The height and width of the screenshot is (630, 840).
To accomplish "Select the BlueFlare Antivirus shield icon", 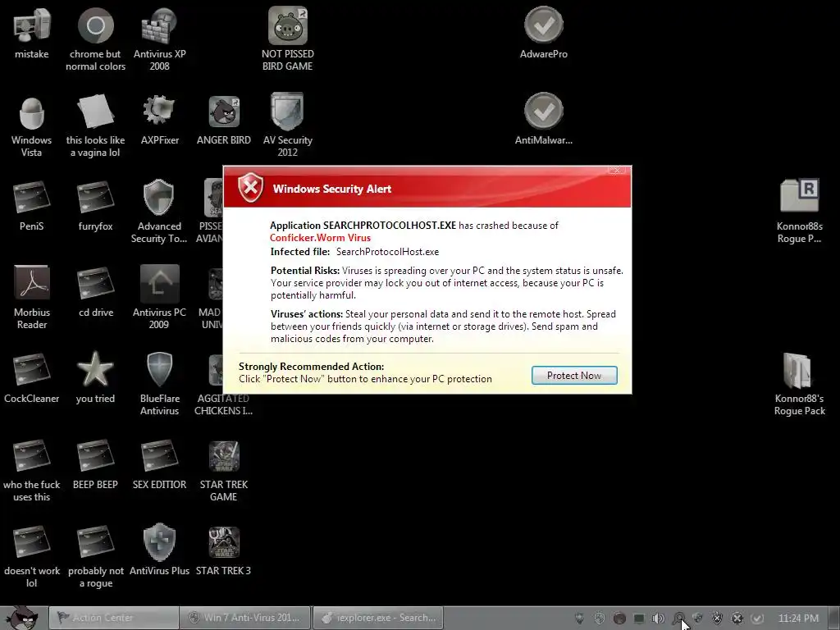I will click(x=159, y=384).
